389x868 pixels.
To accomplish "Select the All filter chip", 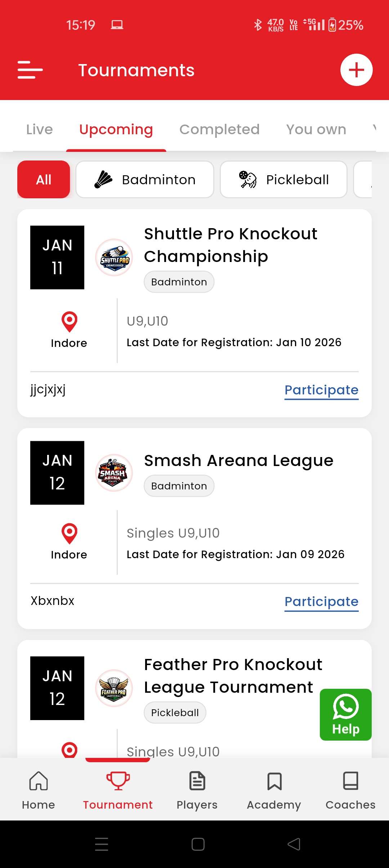I will [44, 179].
